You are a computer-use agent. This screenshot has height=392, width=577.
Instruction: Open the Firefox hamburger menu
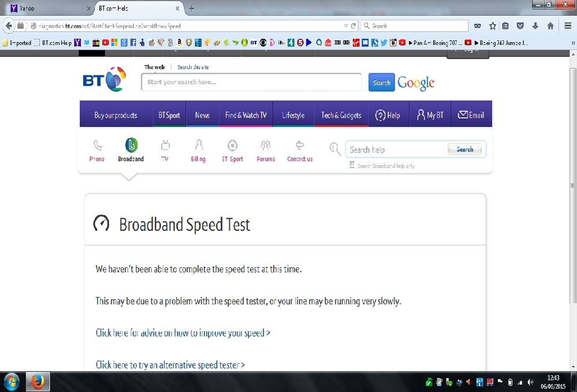568,26
